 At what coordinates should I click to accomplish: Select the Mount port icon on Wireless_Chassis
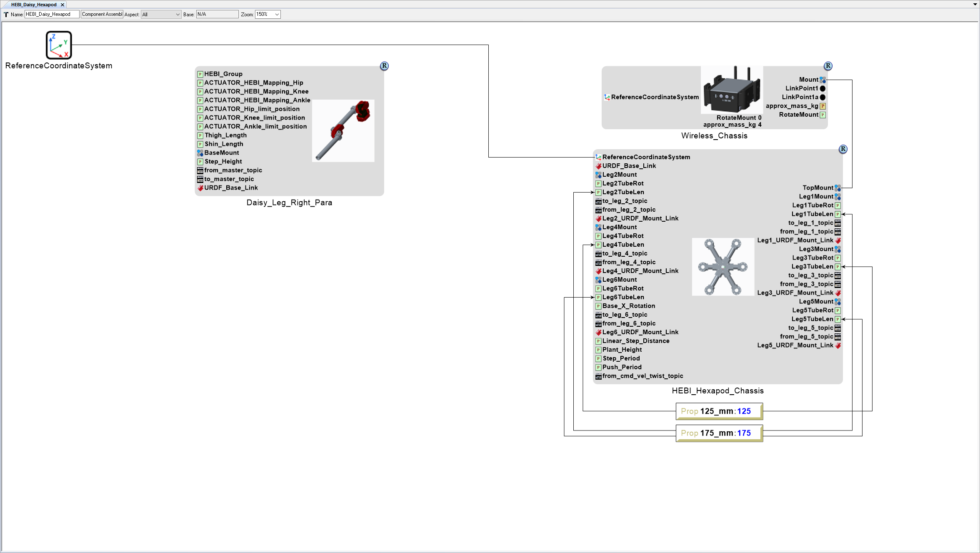(x=822, y=79)
